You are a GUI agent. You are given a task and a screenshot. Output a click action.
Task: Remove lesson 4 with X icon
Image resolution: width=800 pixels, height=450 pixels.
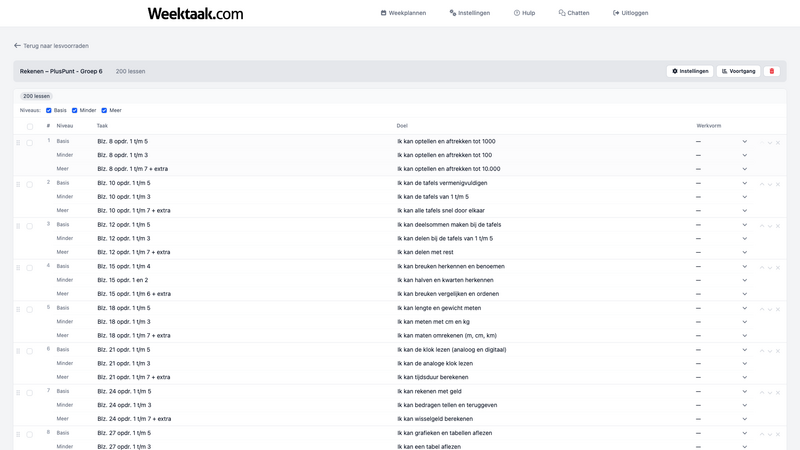(778, 267)
